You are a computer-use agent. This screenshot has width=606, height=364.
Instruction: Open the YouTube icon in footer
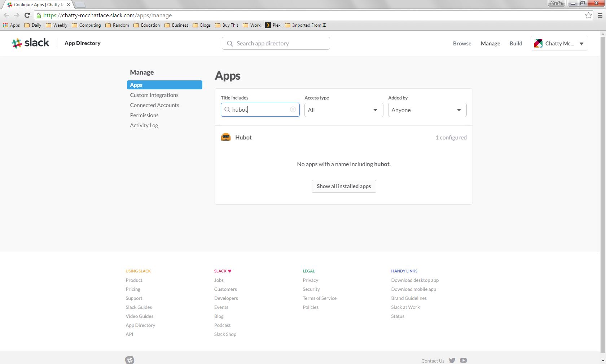click(x=464, y=360)
